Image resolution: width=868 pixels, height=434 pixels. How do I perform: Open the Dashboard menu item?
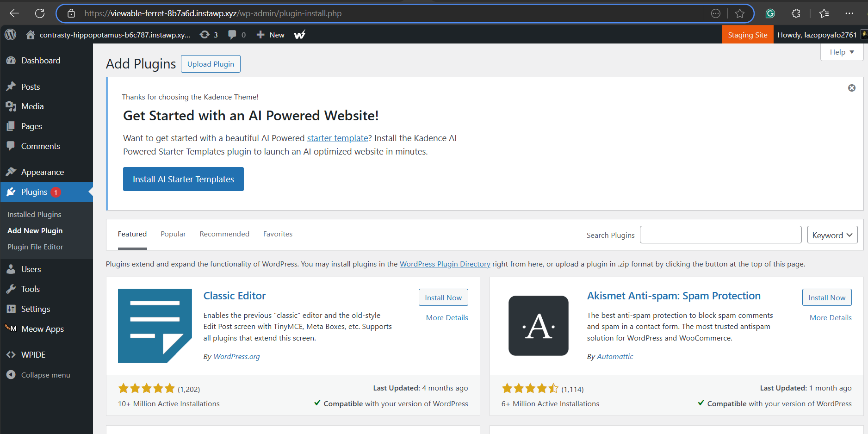coord(46,61)
